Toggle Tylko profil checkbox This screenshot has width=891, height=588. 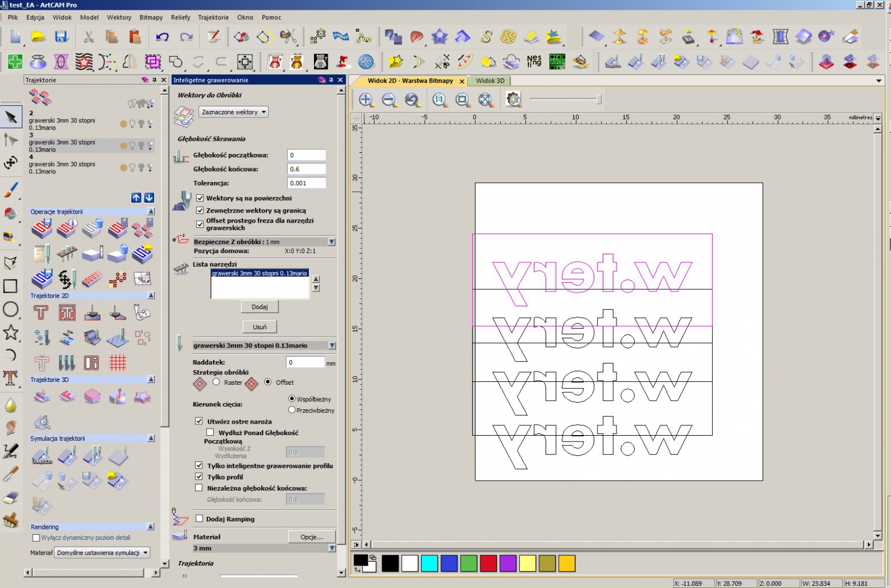pos(199,476)
